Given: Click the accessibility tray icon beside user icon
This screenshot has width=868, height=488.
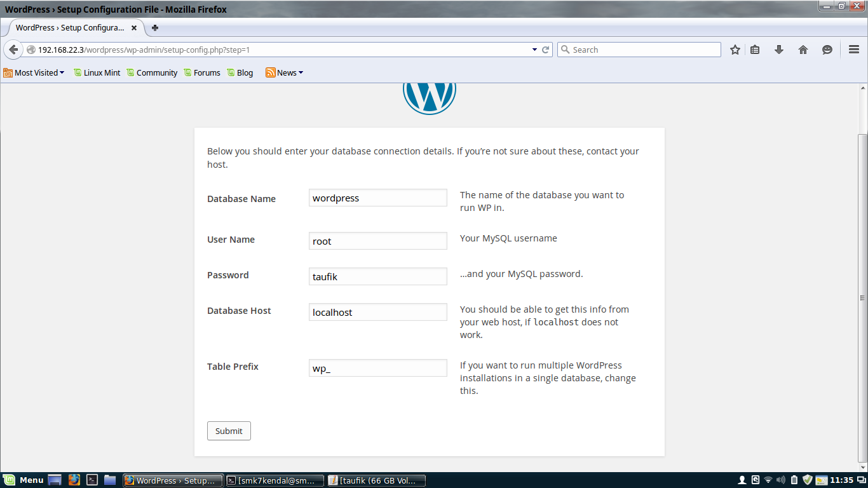Looking at the screenshot, I should click(x=755, y=480).
